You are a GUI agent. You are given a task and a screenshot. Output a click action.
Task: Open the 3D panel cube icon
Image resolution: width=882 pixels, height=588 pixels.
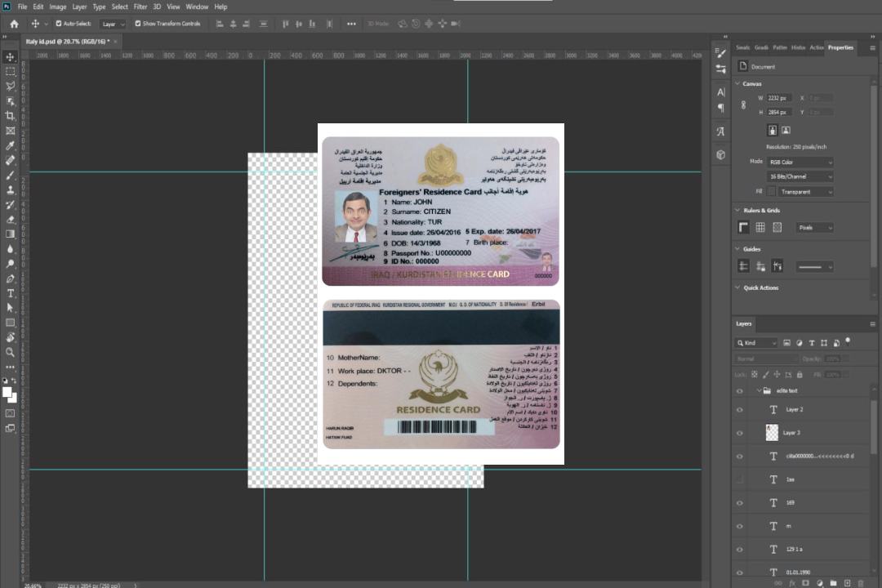pyautogui.click(x=720, y=154)
